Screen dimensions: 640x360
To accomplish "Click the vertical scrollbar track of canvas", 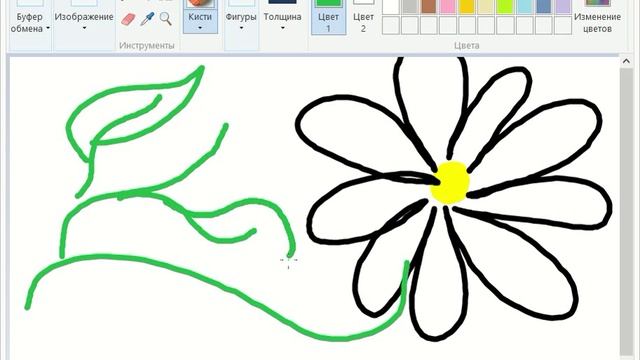I will [626, 212].
